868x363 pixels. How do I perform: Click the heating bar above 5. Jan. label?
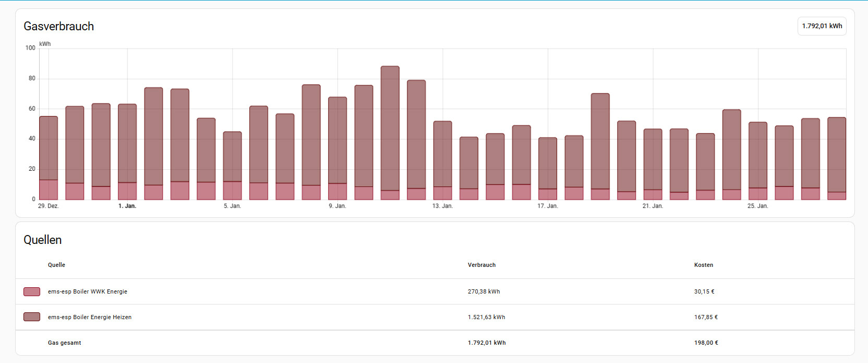(x=232, y=157)
